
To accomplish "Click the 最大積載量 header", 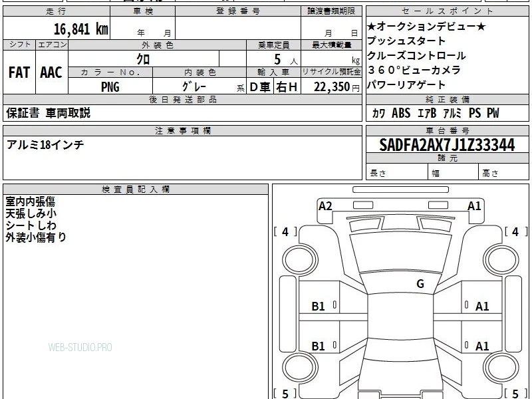I will pyautogui.click(x=331, y=45).
